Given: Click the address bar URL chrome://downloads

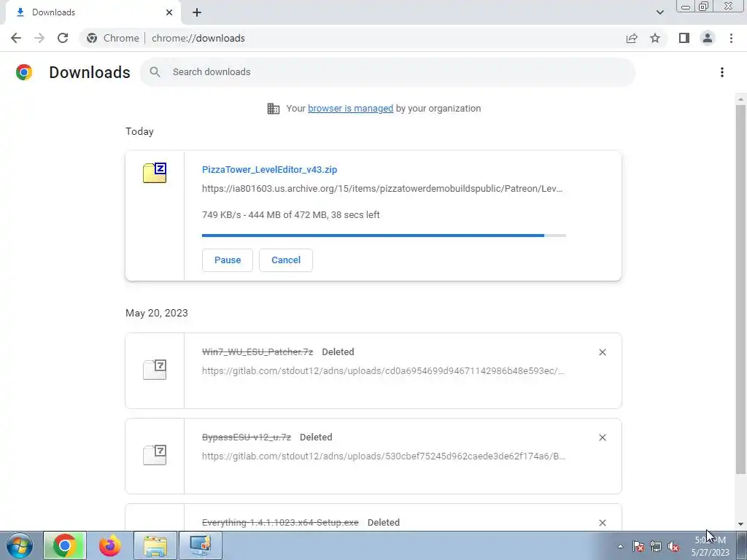Looking at the screenshot, I should point(198,38).
